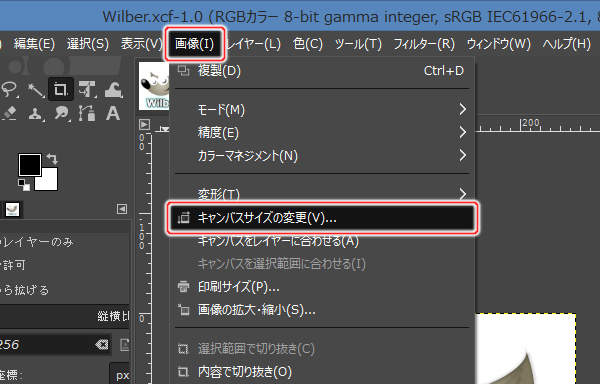Expand the カラーマネジメント(N) submenu

pyautogui.click(x=321, y=156)
